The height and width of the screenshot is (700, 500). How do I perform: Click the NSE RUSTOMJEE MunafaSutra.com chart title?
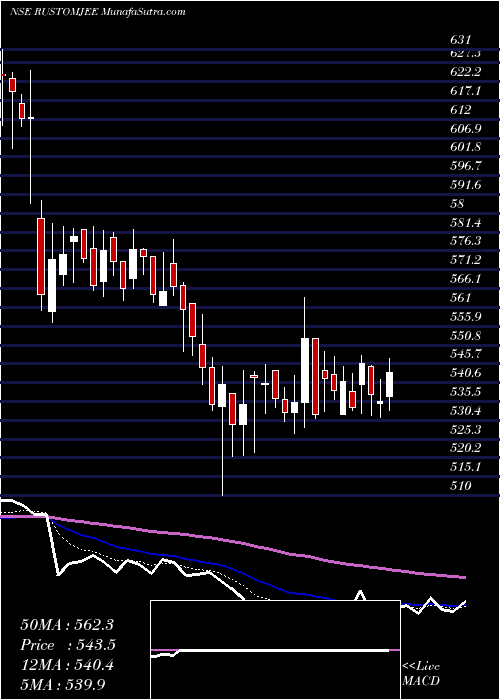pyautogui.click(x=97, y=12)
